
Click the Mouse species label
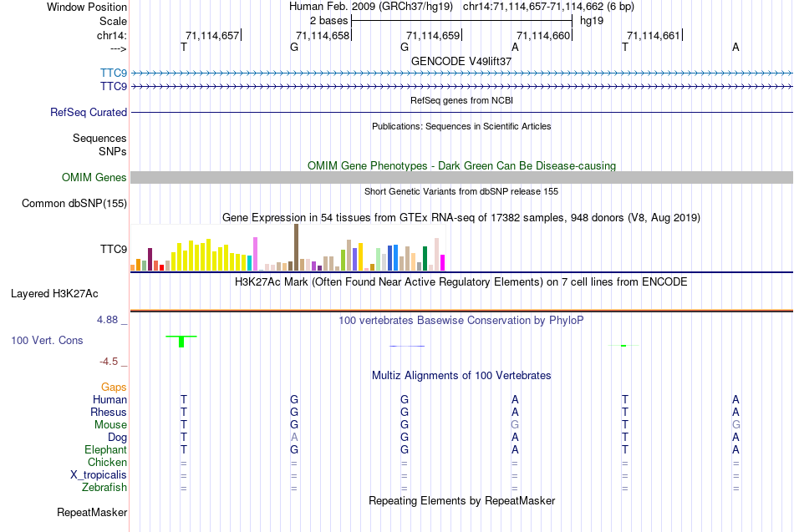[x=110, y=425]
